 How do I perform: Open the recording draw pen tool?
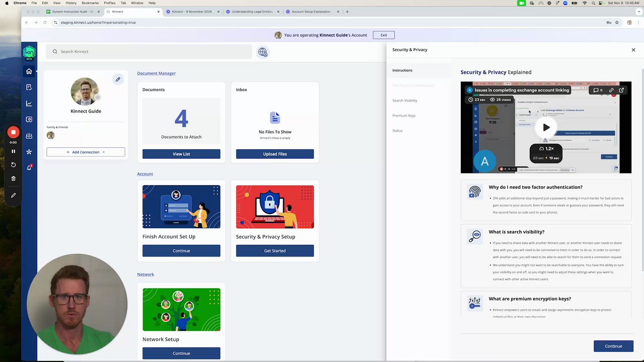click(x=14, y=195)
